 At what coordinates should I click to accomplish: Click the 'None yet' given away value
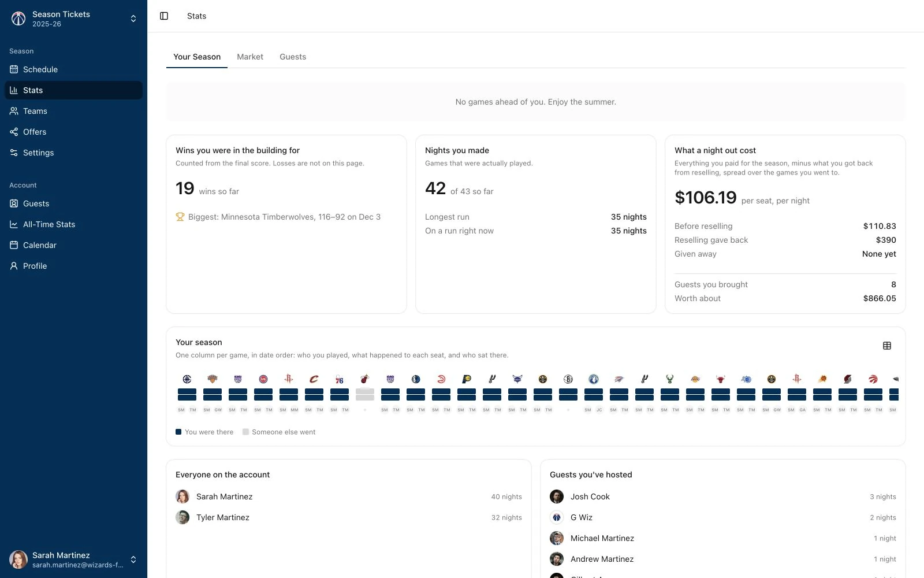[x=879, y=254]
